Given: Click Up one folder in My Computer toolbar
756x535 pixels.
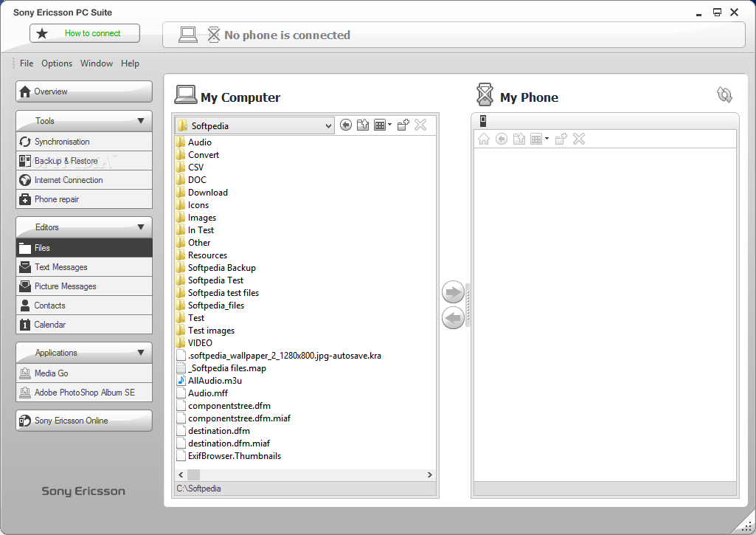Looking at the screenshot, I should click(x=363, y=125).
